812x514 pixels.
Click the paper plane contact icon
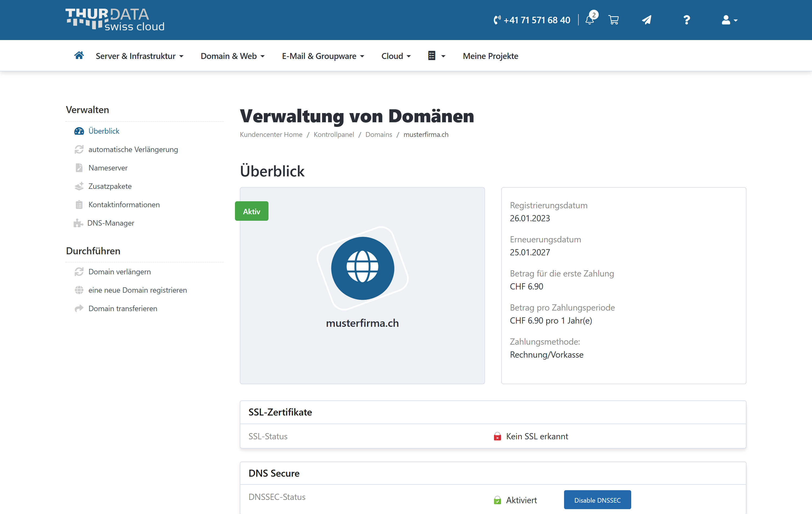click(646, 20)
